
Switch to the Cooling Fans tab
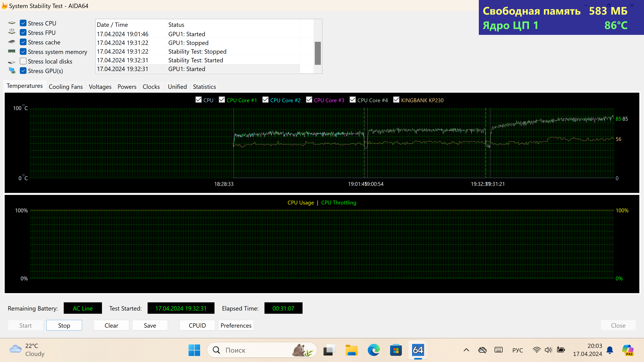coord(66,87)
